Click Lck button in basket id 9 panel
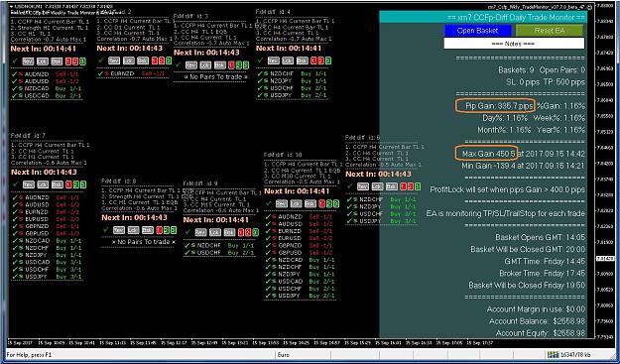 click(x=215, y=232)
